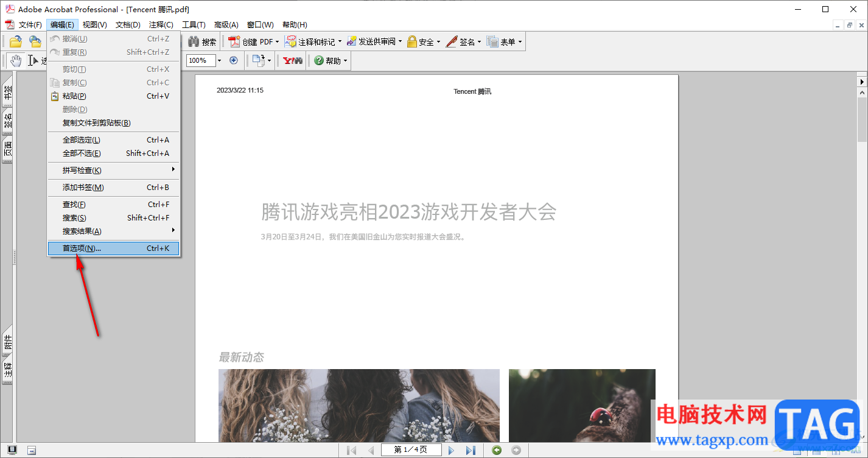The height and width of the screenshot is (458, 868).
Task: Click the Comment and Markup (注释和标记) button
Action: point(310,42)
